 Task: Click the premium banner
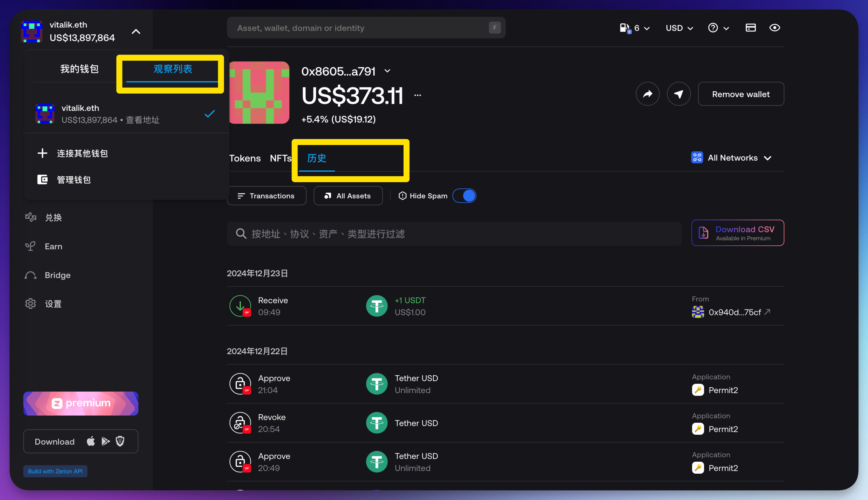pos(81,404)
